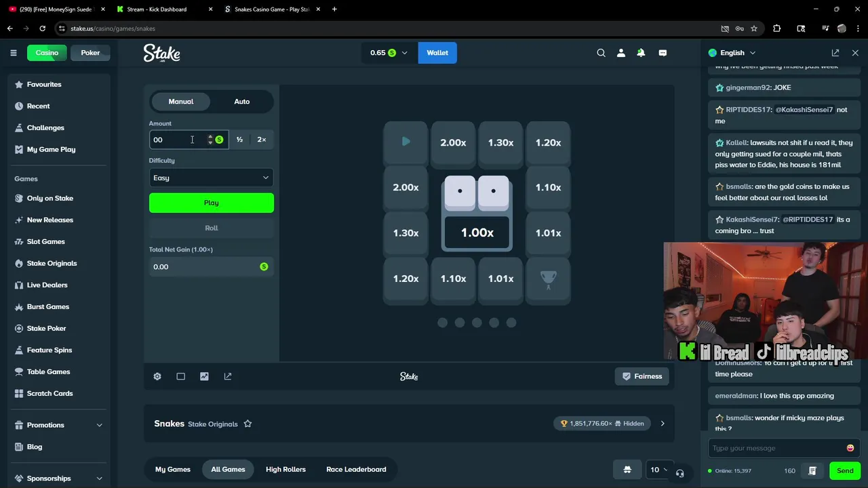Open emoji picker in chat message box

[x=850, y=448]
